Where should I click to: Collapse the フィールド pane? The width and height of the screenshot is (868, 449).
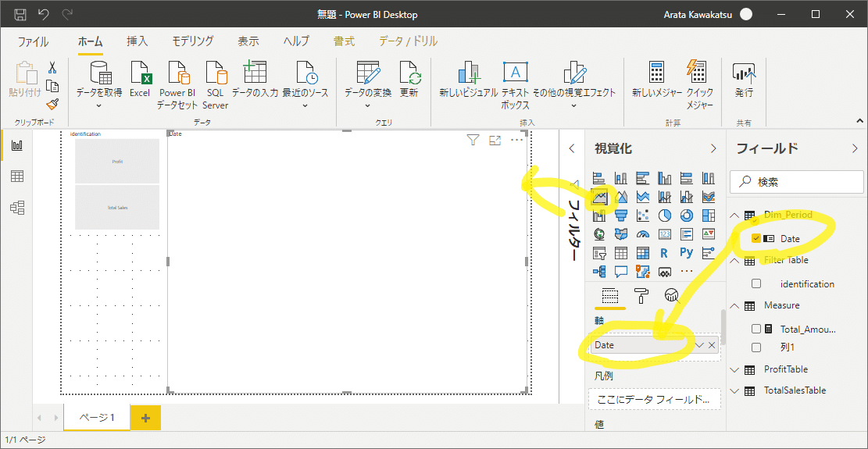coord(854,148)
